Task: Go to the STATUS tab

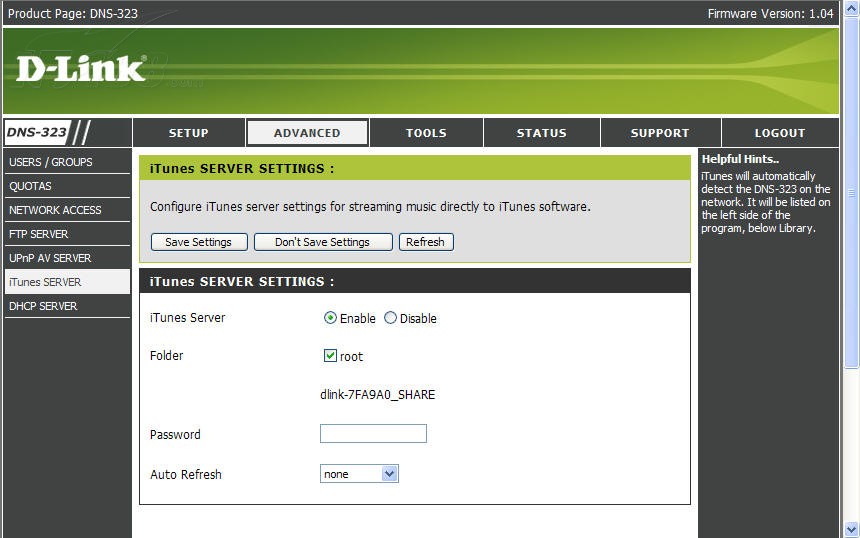Action: coord(541,133)
